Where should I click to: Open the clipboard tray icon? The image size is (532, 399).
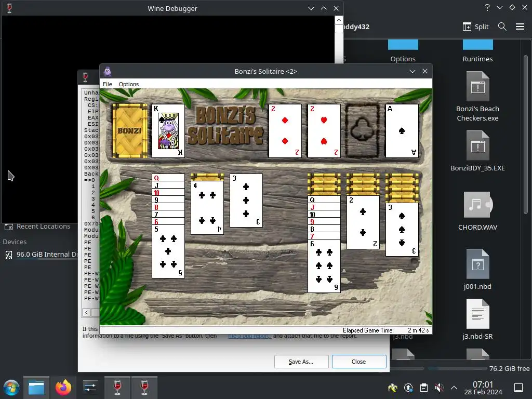click(424, 388)
